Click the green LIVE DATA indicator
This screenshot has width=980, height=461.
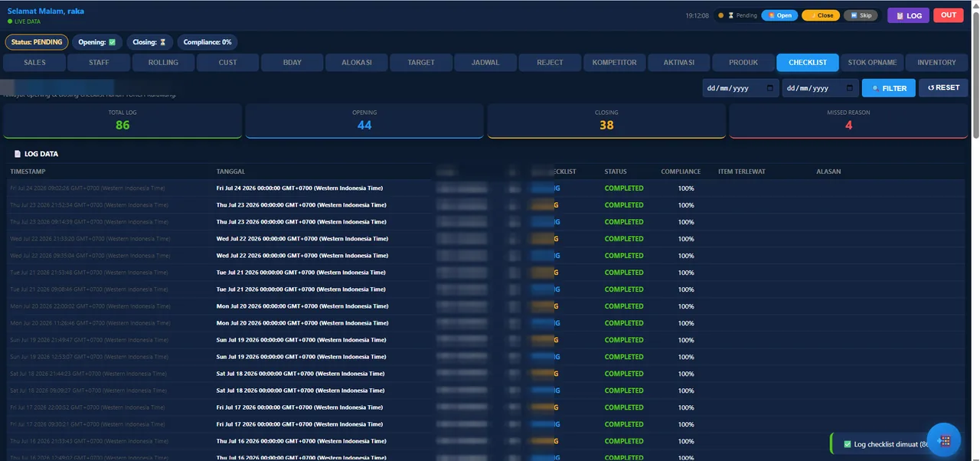coord(24,21)
